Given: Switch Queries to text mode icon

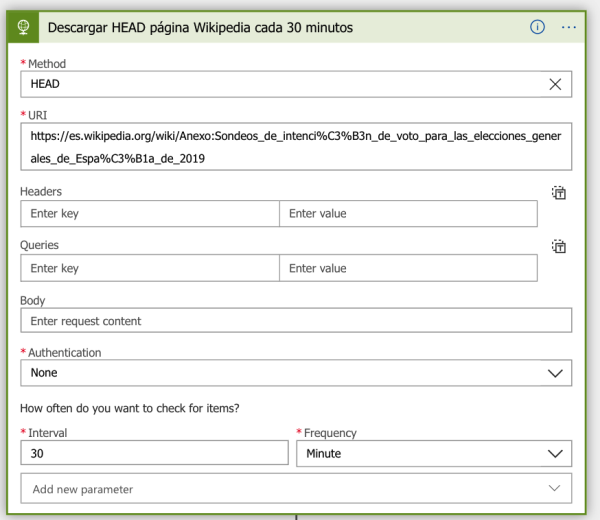Looking at the screenshot, I should pos(559,246).
